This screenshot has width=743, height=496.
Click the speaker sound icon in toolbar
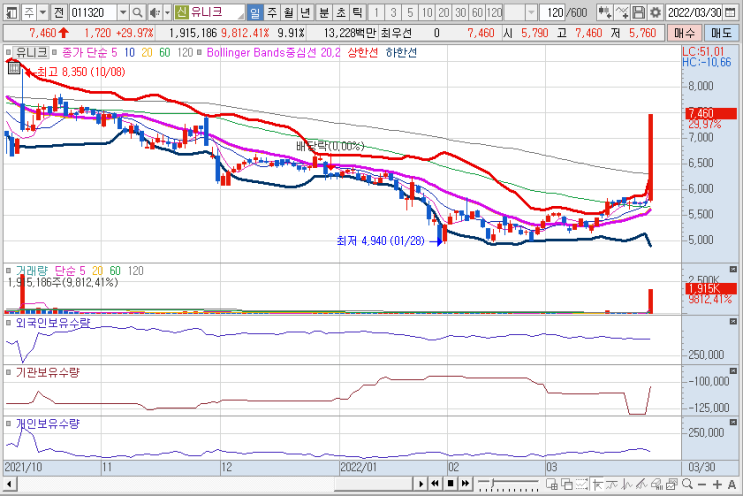[155, 12]
